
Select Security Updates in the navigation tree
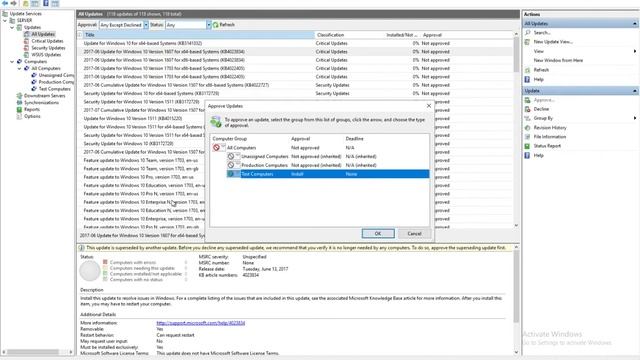pyautogui.click(x=48, y=48)
